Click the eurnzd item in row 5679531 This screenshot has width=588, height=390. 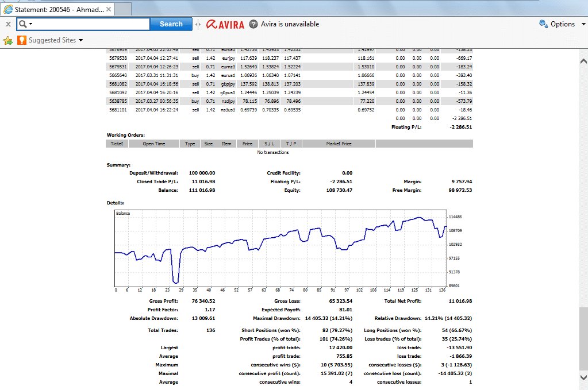pyautogui.click(x=228, y=67)
